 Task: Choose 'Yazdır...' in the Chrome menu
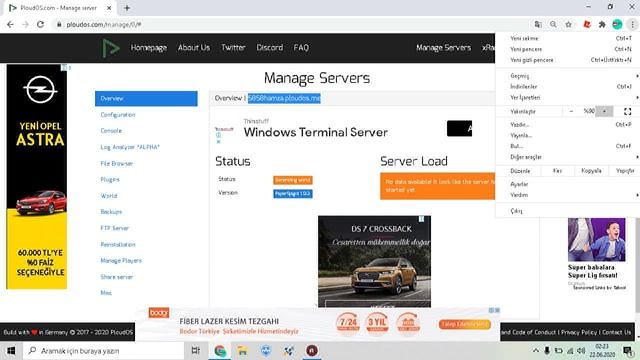coord(567,124)
